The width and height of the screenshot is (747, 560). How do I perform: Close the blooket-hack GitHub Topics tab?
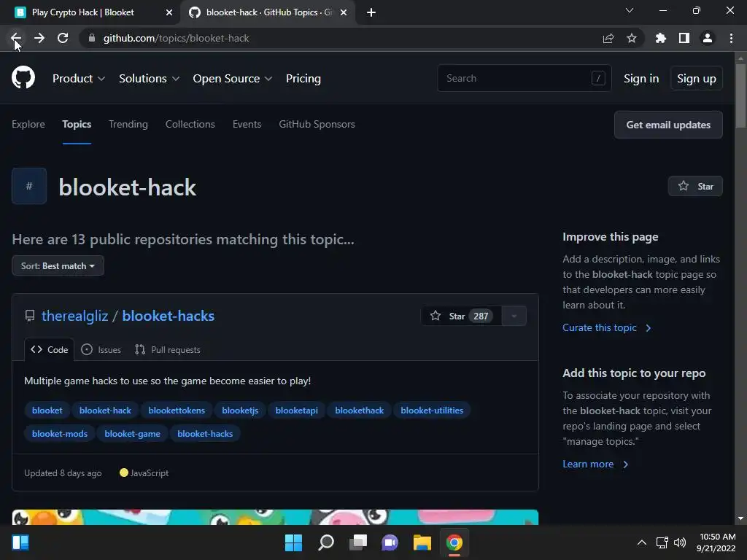point(344,12)
